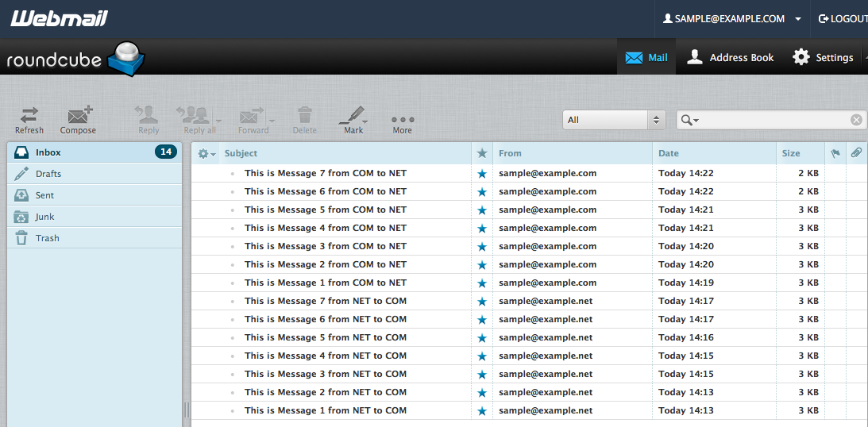Click the folder pane splitter handle

[x=187, y=410]
